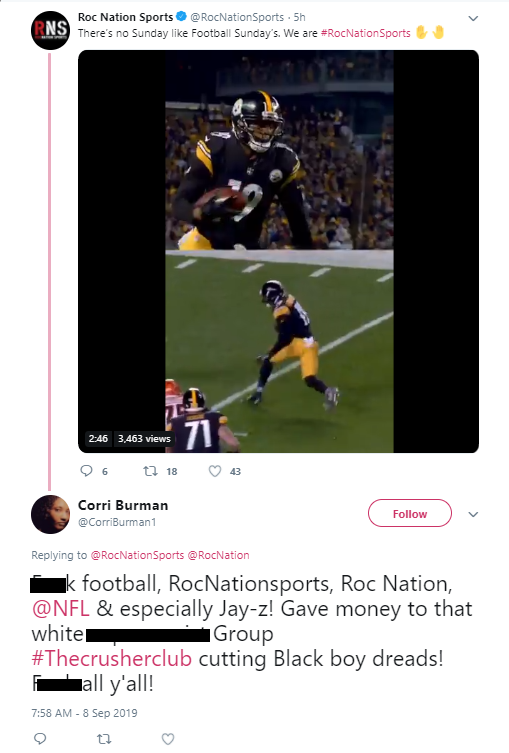Click the 7:58 AM - 8 Sep 2019 timestamp
This screenshot has width=509, height=753.
tap(84, 713)
